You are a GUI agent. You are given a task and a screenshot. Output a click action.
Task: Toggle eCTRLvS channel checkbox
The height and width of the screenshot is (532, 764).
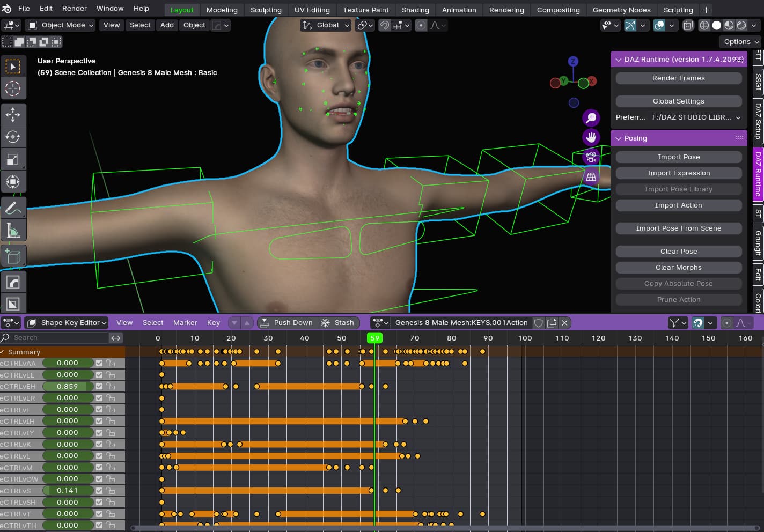99,490
